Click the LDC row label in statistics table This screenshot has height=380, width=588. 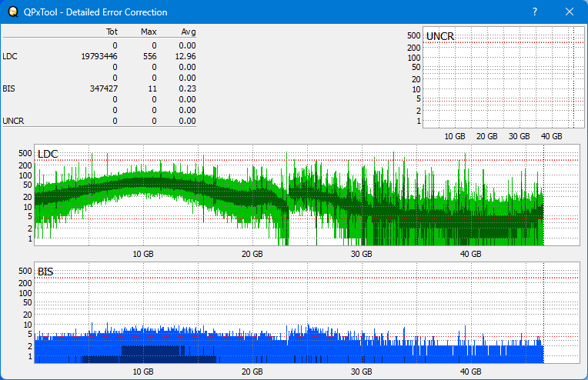tap(11, 56)
